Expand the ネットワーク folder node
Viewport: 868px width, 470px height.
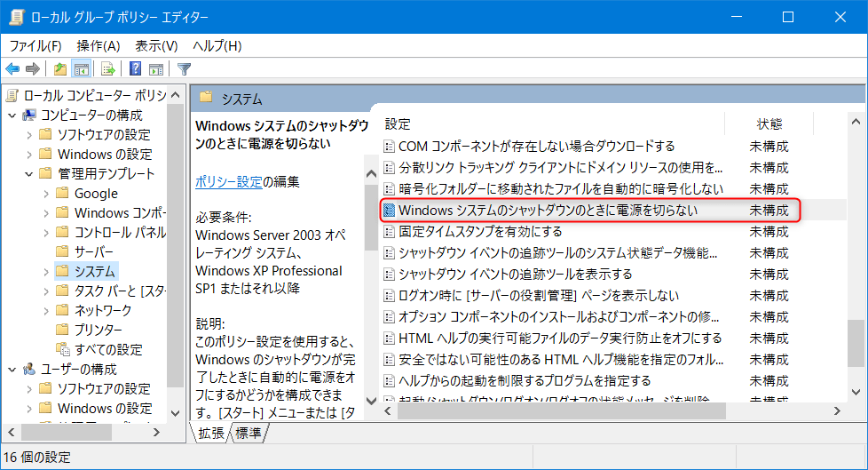coord(46,311)
